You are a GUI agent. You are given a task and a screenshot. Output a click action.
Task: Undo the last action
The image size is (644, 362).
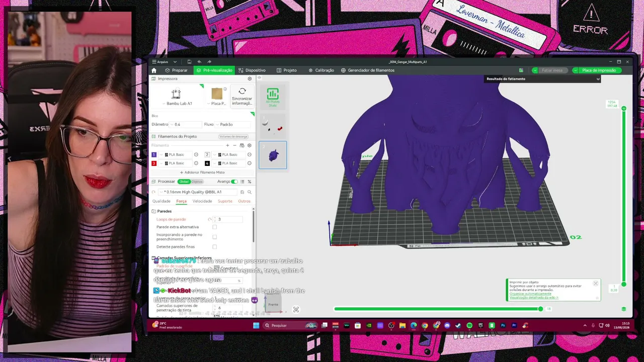click(x=199, y=62)
